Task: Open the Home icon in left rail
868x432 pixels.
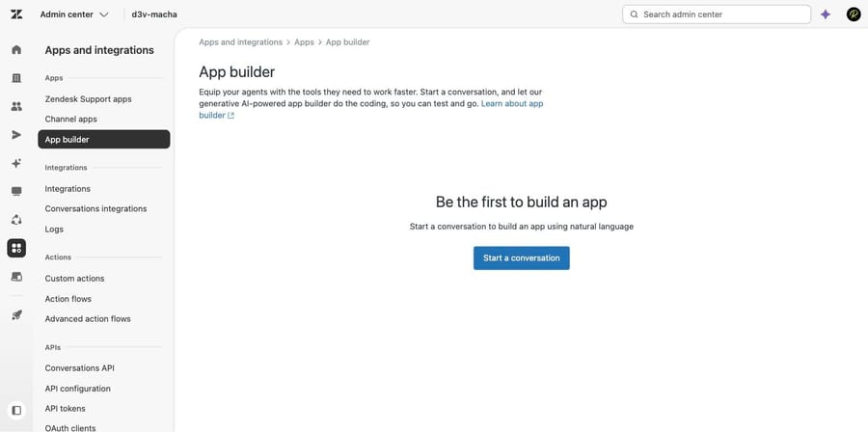Action: [16, 50]
